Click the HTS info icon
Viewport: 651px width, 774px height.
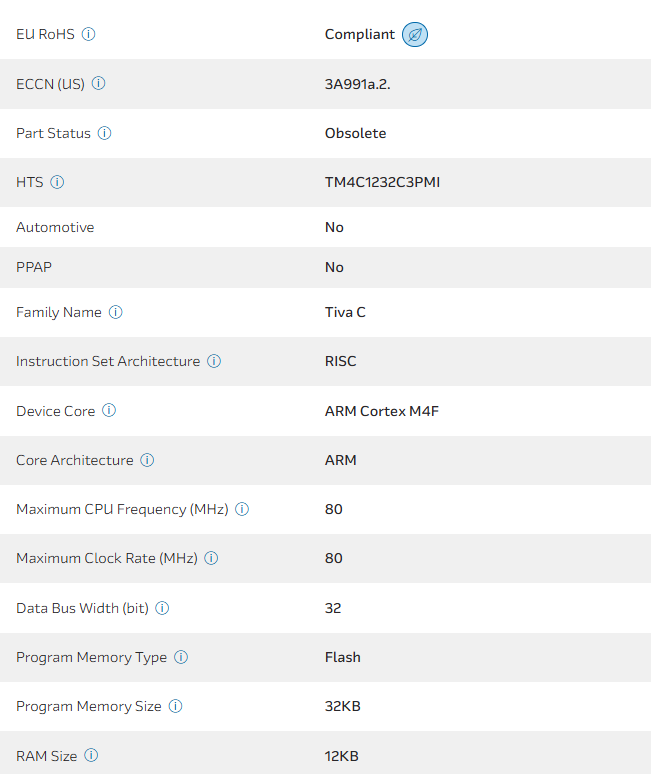57,182
